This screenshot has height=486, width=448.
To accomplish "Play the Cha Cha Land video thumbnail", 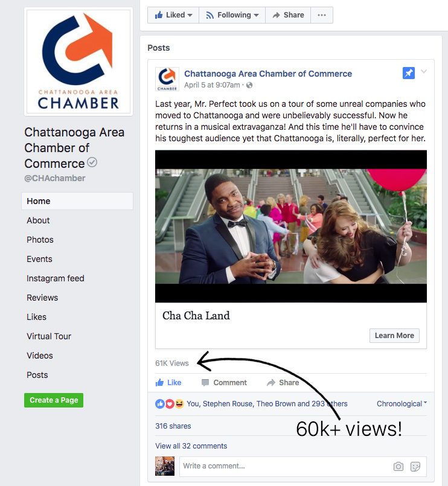I will [291, 226].
